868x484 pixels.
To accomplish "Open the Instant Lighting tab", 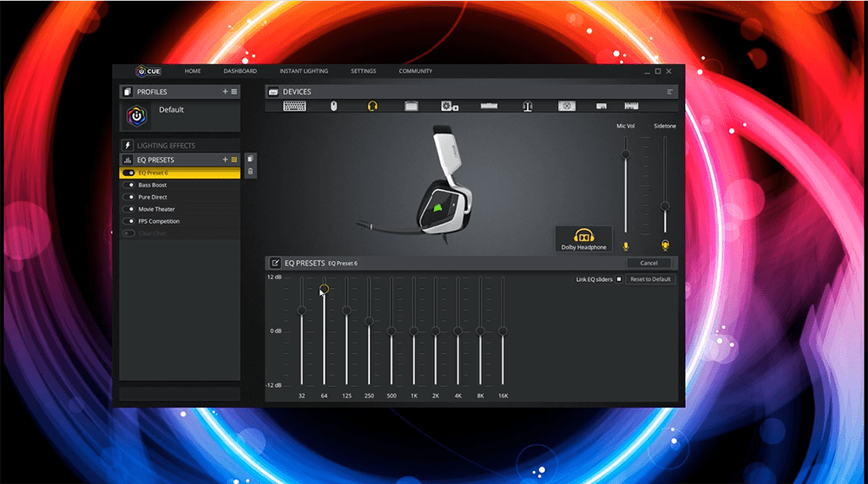I will 304,71.
